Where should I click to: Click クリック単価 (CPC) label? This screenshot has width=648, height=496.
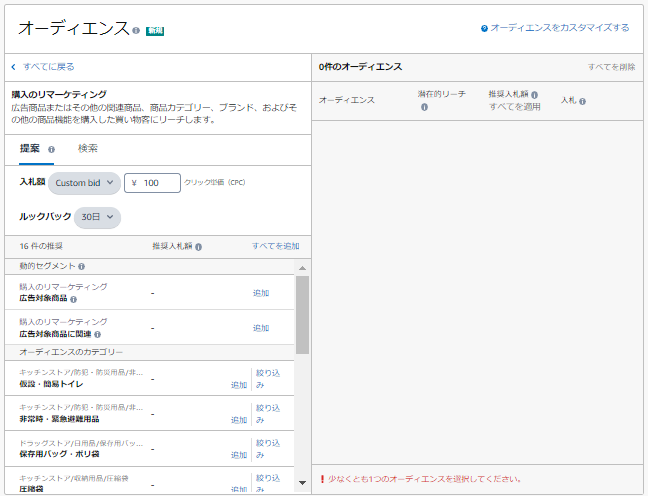214,182
